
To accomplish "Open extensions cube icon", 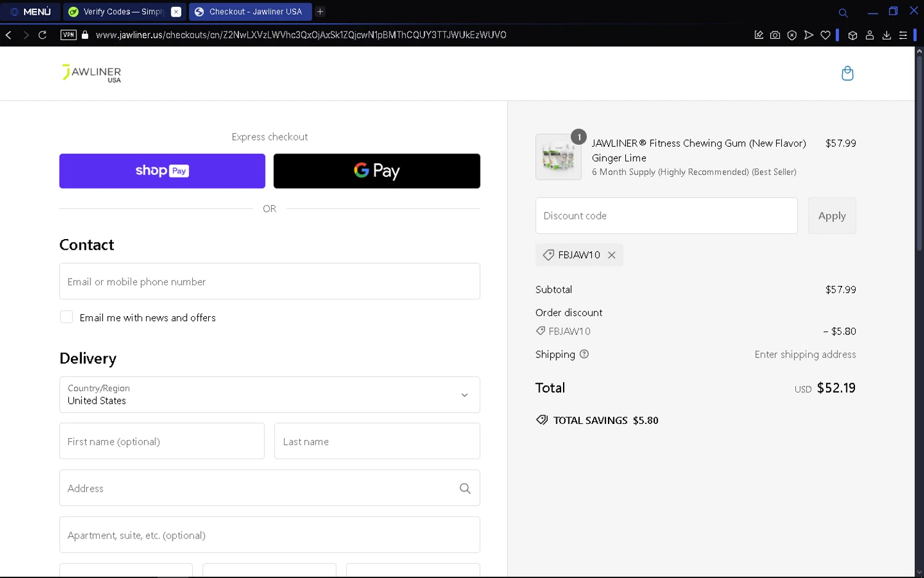I will pyautogui.click(x=853, y=35).
